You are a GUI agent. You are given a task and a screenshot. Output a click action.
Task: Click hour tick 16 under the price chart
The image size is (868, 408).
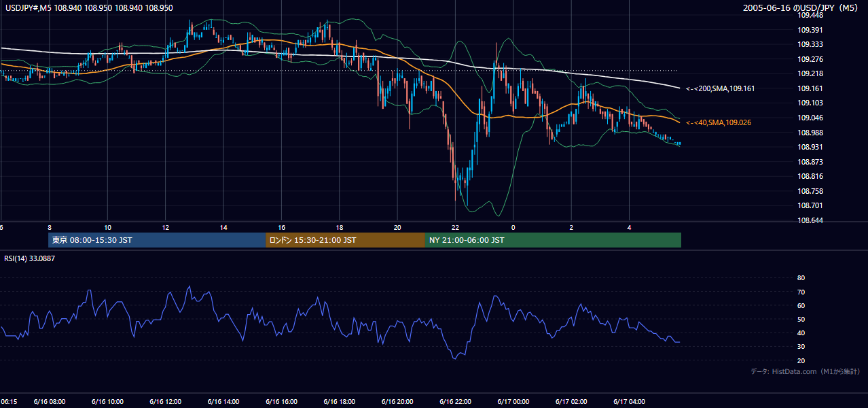(x=281, y=228)
